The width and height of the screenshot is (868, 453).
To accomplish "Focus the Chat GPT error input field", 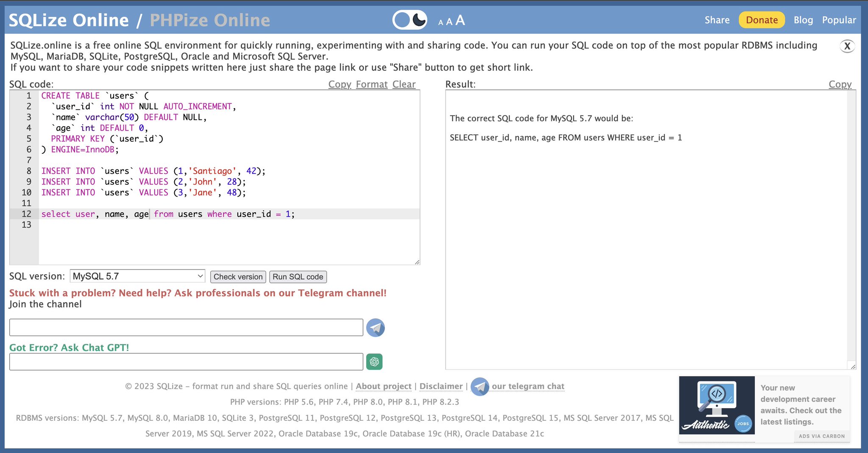I will (x=186, y=361).
